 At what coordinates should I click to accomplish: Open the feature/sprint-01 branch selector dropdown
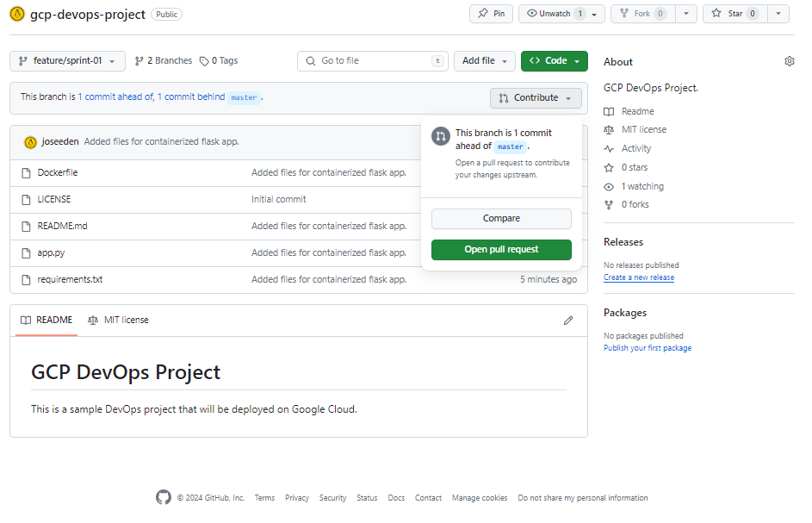click(x=67, y=60)
